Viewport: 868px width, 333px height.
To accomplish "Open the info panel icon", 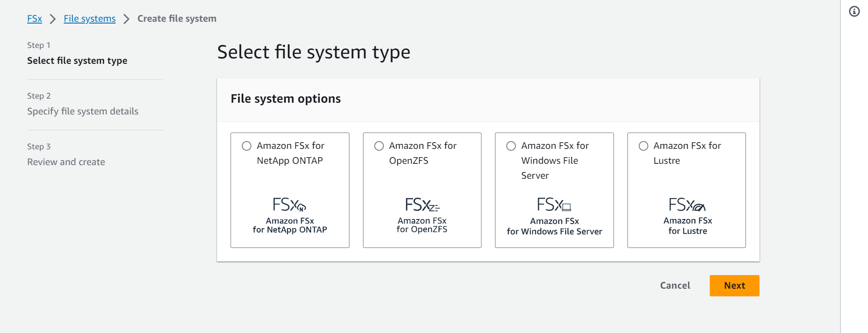I will coord(854,11).
